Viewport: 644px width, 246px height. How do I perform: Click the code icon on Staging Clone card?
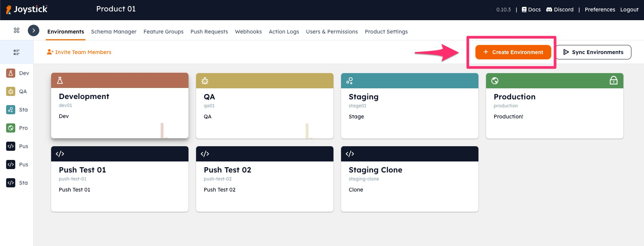pyautogui.click(x=350, y=154)
